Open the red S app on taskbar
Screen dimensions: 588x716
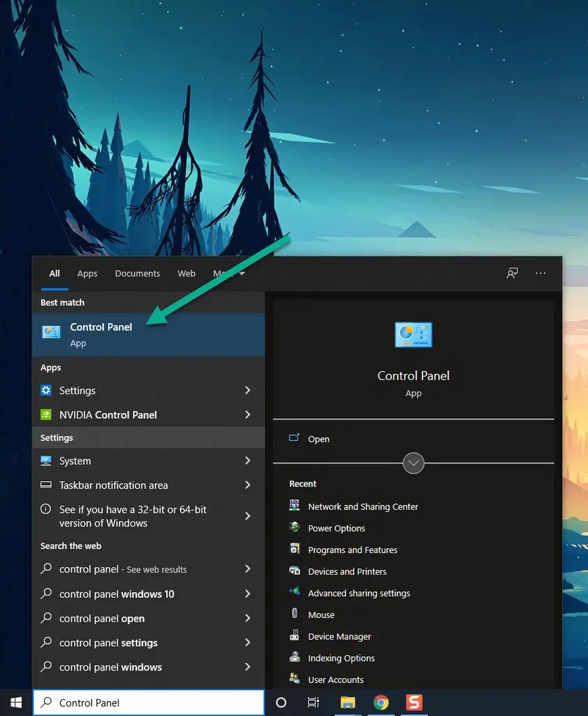point(414,702)
